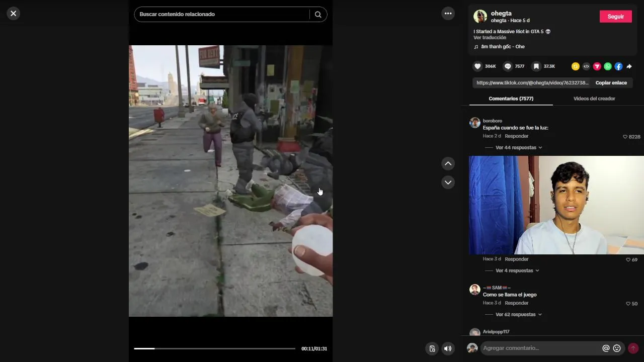Click the TikTok video URL text

click(x=532, y=83)
